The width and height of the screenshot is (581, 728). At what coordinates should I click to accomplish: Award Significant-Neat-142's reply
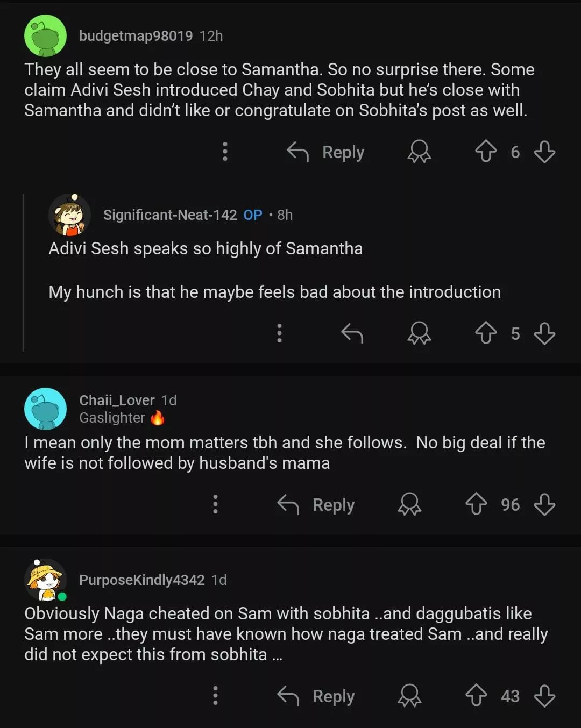(419, 333)
